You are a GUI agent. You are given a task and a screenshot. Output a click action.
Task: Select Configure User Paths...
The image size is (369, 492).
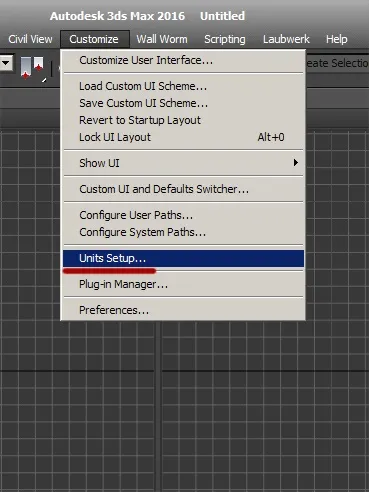click(x=183, y=215)
